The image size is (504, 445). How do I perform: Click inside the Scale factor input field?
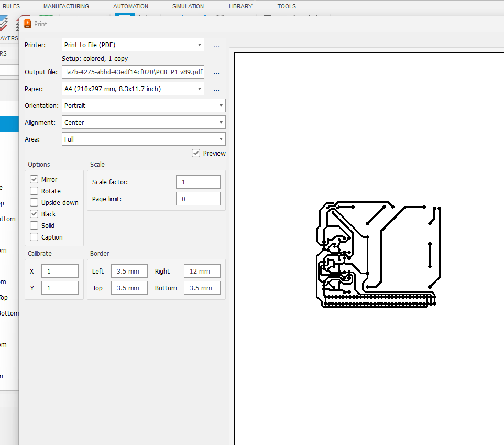[x=198, y=182]
